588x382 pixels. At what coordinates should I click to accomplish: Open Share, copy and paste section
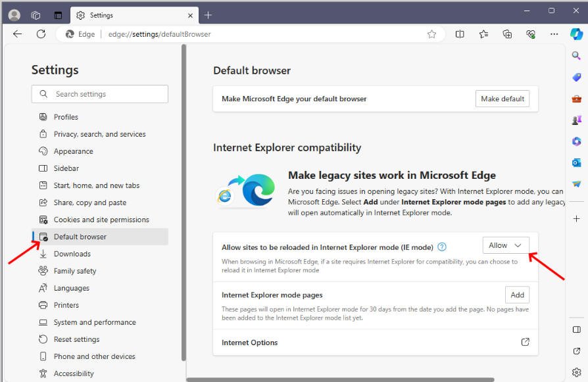(100, 203)
